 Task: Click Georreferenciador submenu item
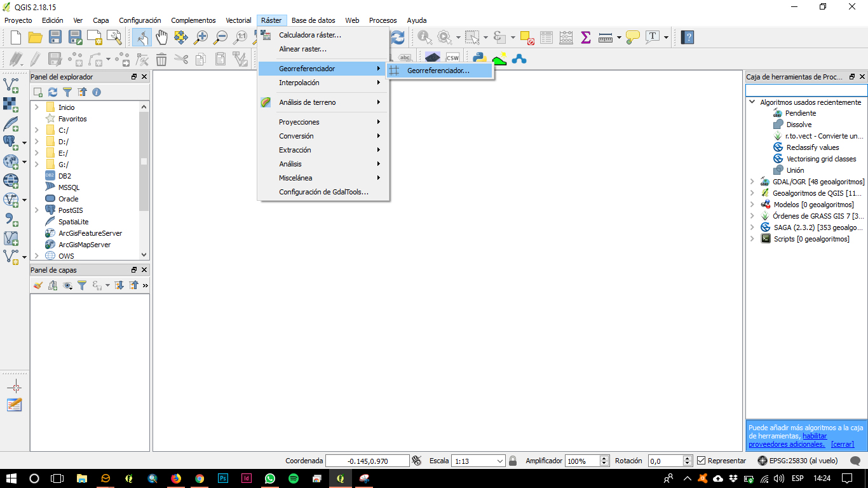439,71
